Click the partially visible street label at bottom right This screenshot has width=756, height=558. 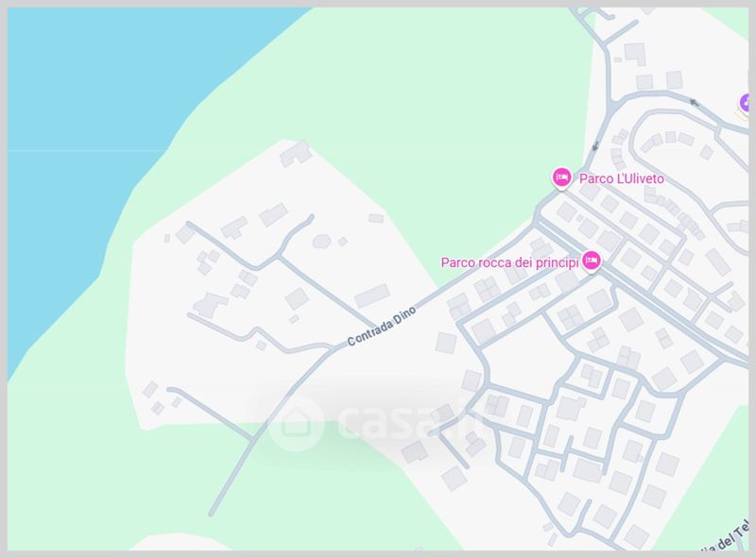pyautogui.click(x=726, y=538)
